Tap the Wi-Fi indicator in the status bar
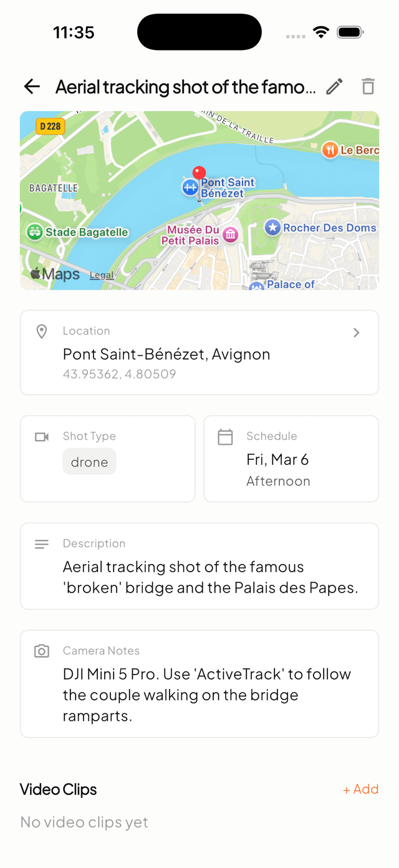399x868 pixels. pyautogui.click(x=320, y=32)
